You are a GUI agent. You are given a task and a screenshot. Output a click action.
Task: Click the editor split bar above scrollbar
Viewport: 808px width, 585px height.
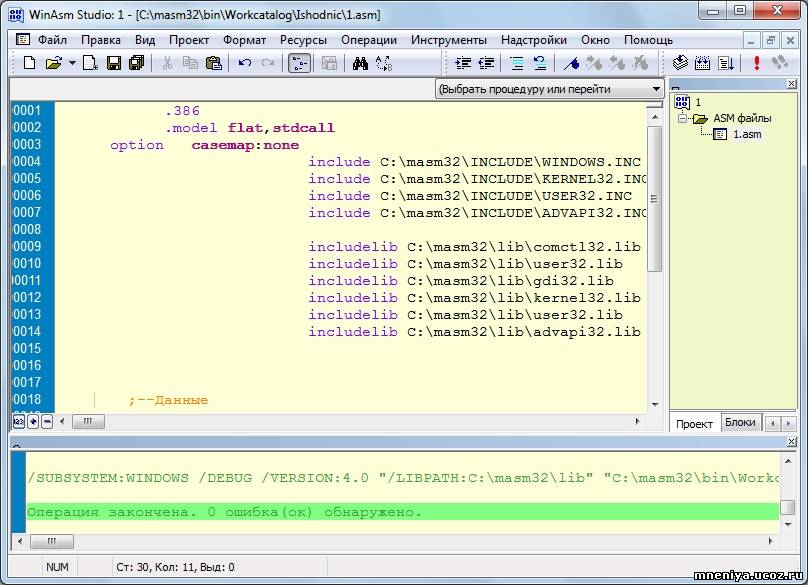(654, 105)
